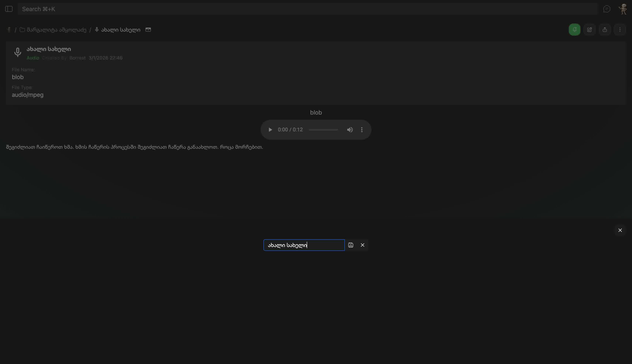Screen dimensions: 632x364
Task: Open the chat bubble icon in the top bar
Action: (607, 9)
